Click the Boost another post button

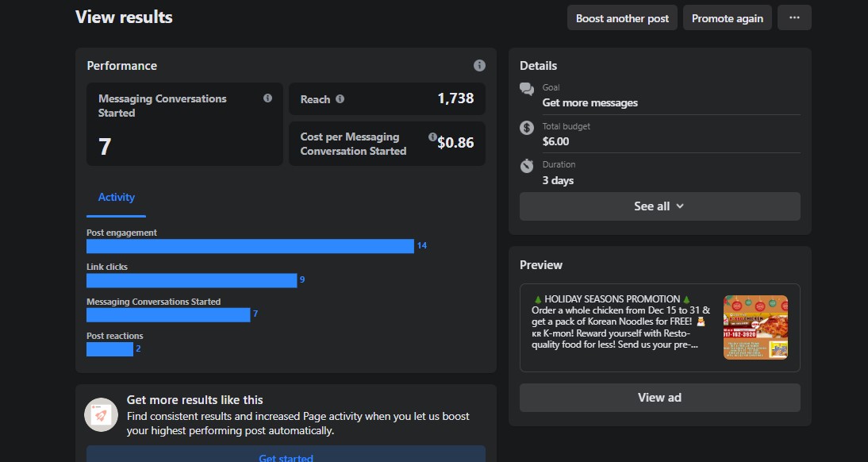click(622, 18)
